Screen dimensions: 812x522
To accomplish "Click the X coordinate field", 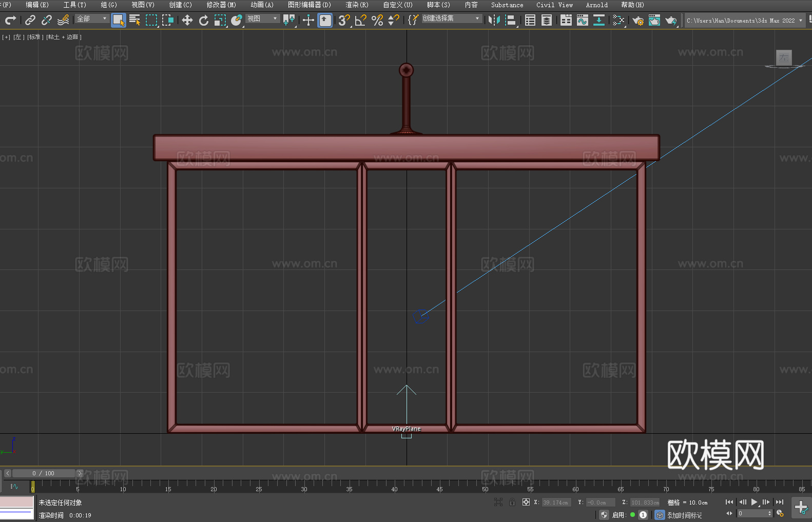I will click(x=556, y=502).
